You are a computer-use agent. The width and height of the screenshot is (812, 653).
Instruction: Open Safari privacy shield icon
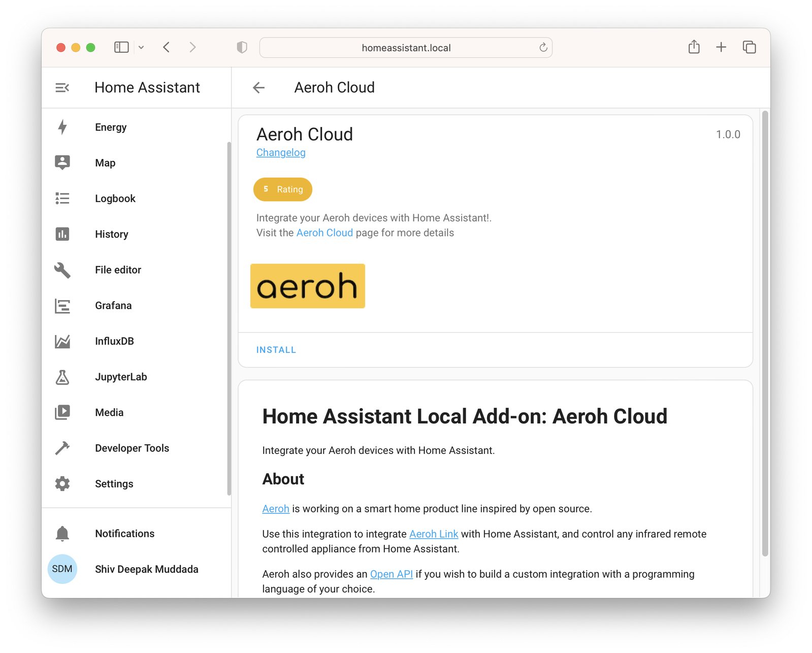tap(242, 47)
